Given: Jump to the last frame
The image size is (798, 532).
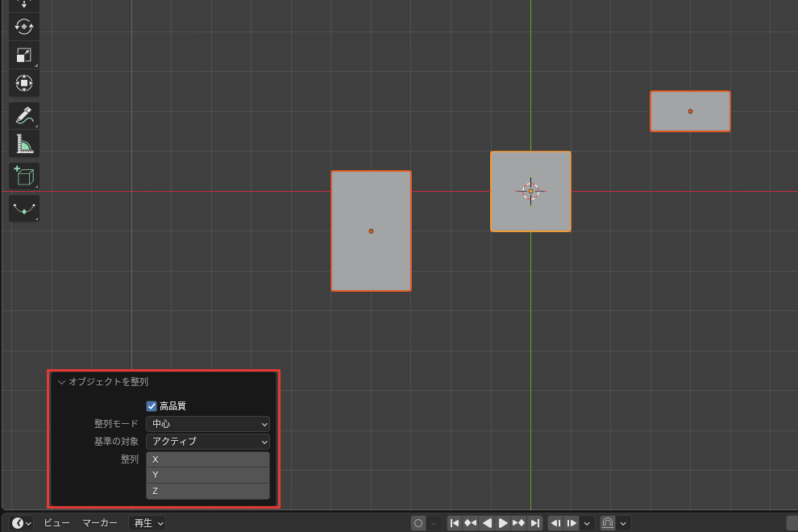Looking at the screenshot, I should click(535, 523).
